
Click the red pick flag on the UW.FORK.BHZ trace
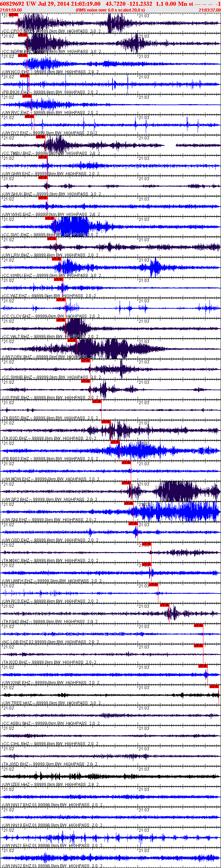[x=72, y=340]
